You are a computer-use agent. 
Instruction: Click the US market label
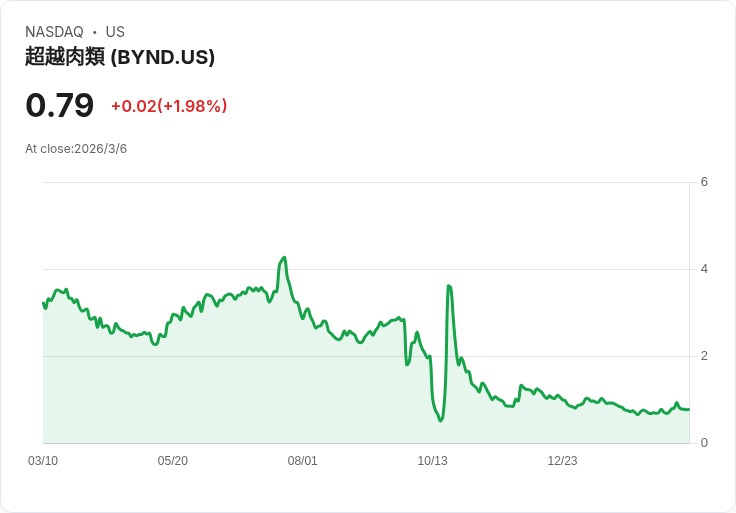(115, 32)
